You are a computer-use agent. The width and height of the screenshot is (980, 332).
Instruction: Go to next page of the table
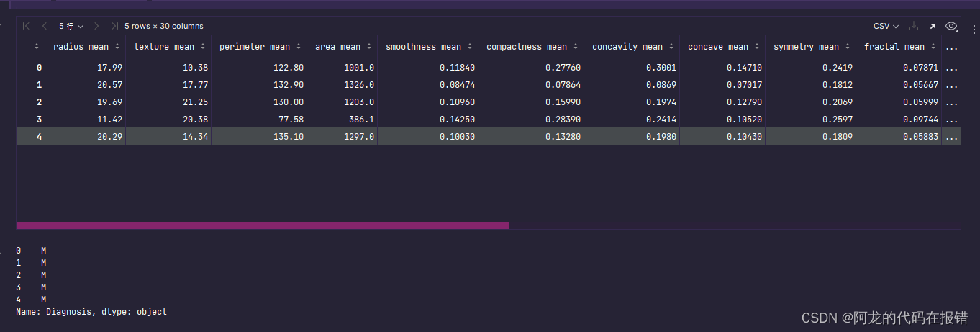click(97, 26)
